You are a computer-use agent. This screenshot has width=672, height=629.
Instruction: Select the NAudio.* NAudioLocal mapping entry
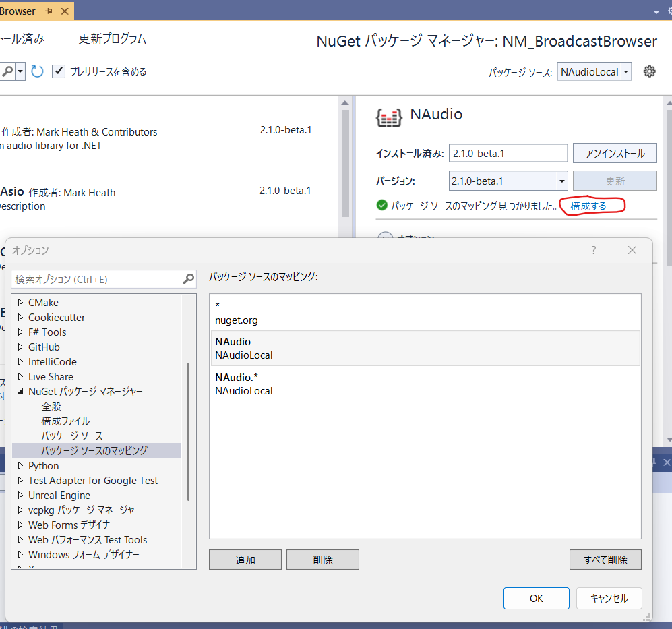coord(425,384)
